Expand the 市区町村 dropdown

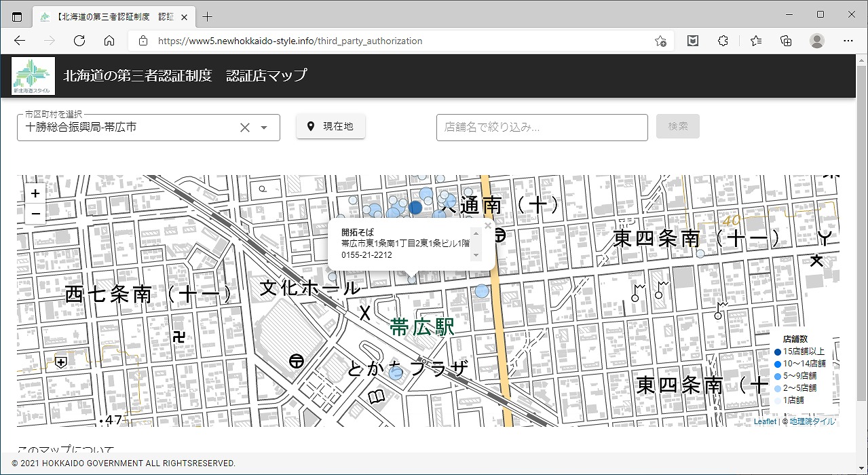click(x=265, y=128)
